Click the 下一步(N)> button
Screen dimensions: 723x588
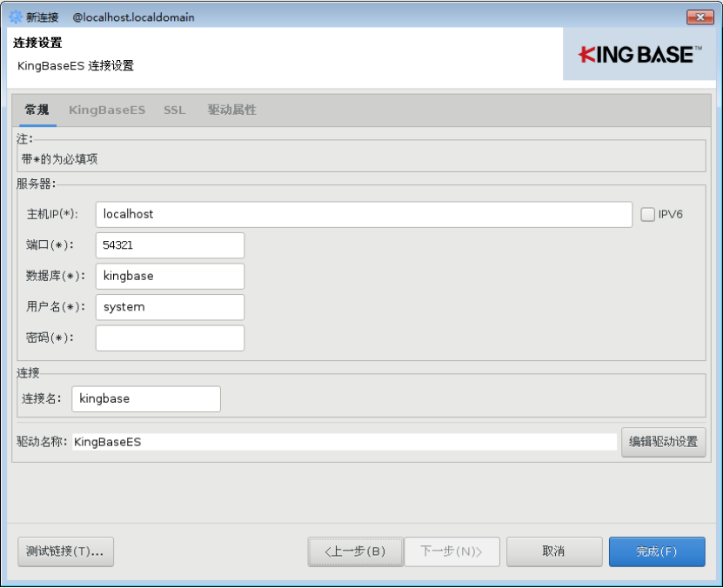pos(452,551)
